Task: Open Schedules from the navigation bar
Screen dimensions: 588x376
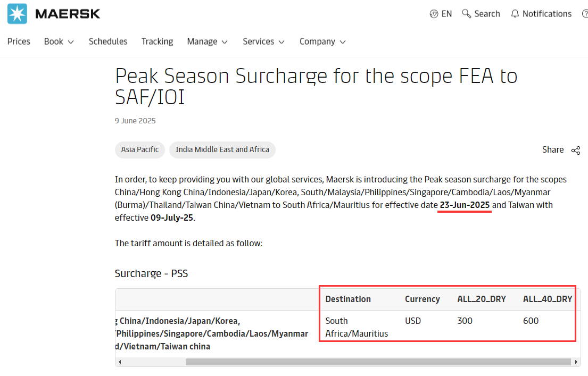Action: click(108, 41)
